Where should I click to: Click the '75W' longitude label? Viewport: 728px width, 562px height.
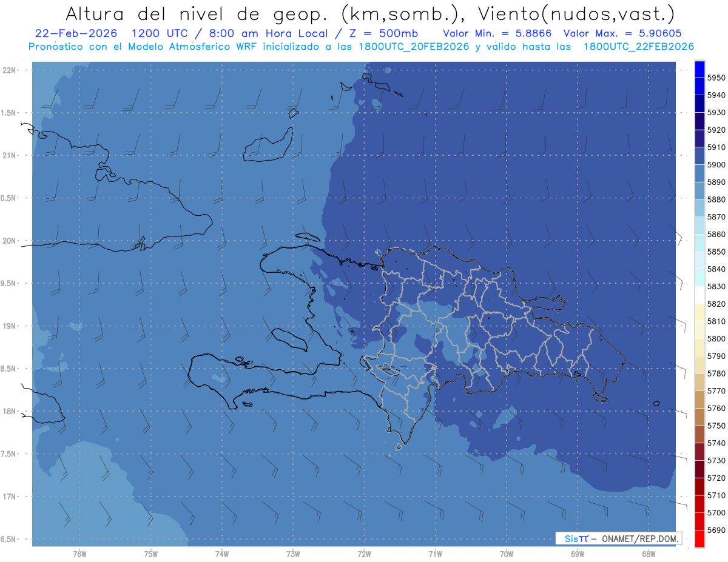[x=151, y=553]
